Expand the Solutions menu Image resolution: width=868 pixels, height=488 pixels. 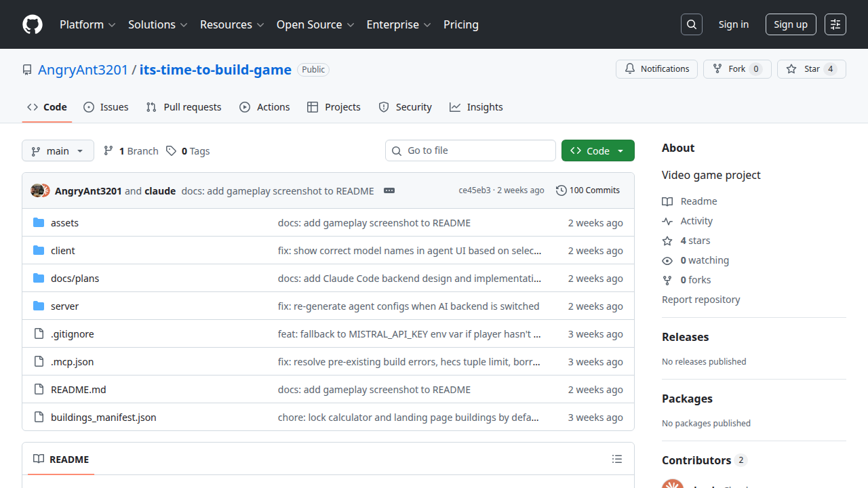[157, 24]
